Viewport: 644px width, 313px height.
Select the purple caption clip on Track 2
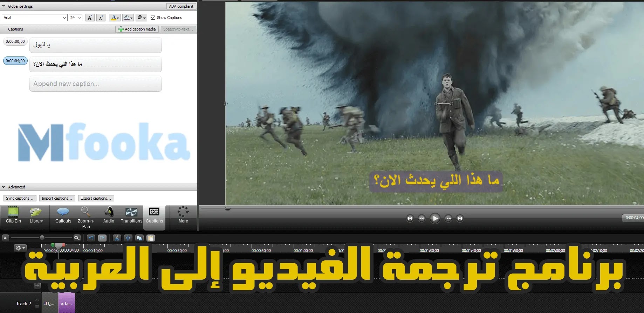click(x=67, y=303)
